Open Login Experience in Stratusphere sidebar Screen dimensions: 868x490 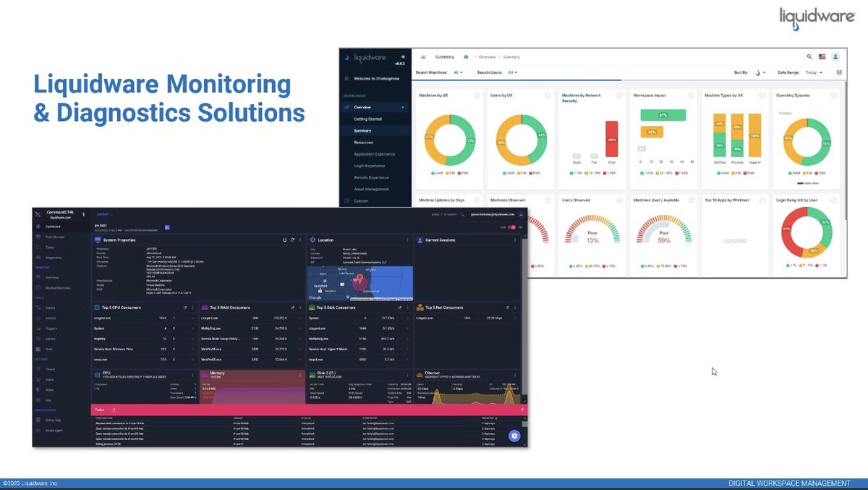coord(369,166)
